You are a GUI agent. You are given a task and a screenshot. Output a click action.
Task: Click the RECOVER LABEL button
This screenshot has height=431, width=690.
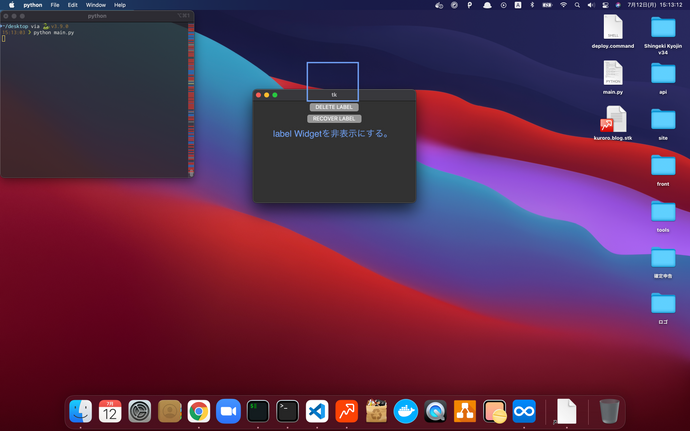[x=333, y=118]
